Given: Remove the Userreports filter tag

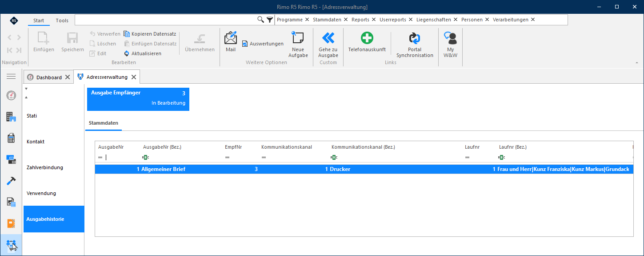Looking at the screenshot, I should pyautogui.click(x=411, y=20).
